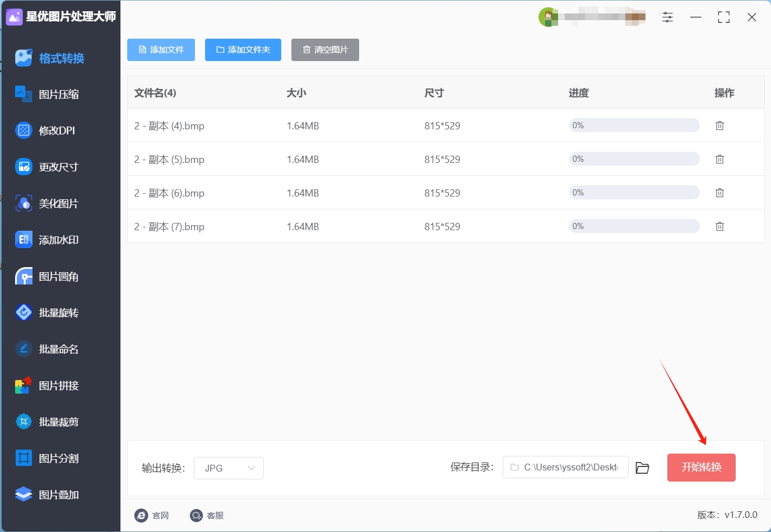Remove 2 - 副本 (7).bmp with trash icon

(719, 226)
